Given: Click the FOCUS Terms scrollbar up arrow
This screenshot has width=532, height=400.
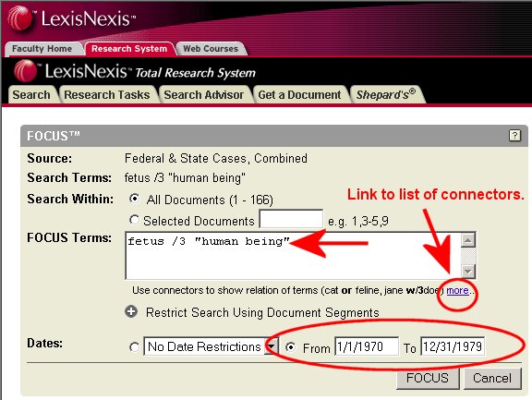Looking at the screenshot, I should [468, 240].
